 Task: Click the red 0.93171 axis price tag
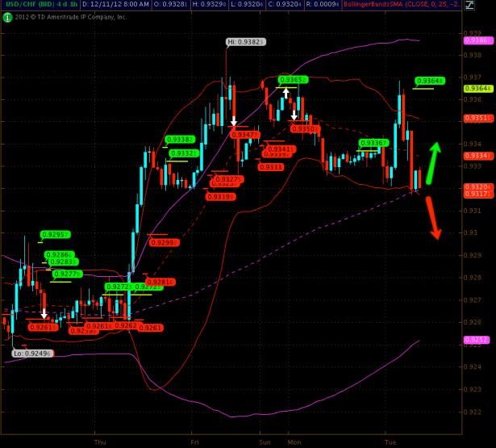pyautogui.click(x=478, y=194)
